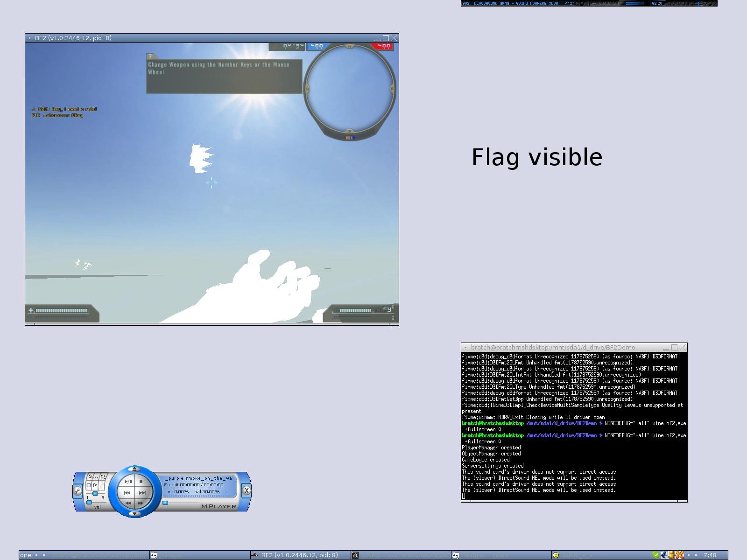747x560 pixels.
Task: Close the terminal window
Action: coord(683,348)
